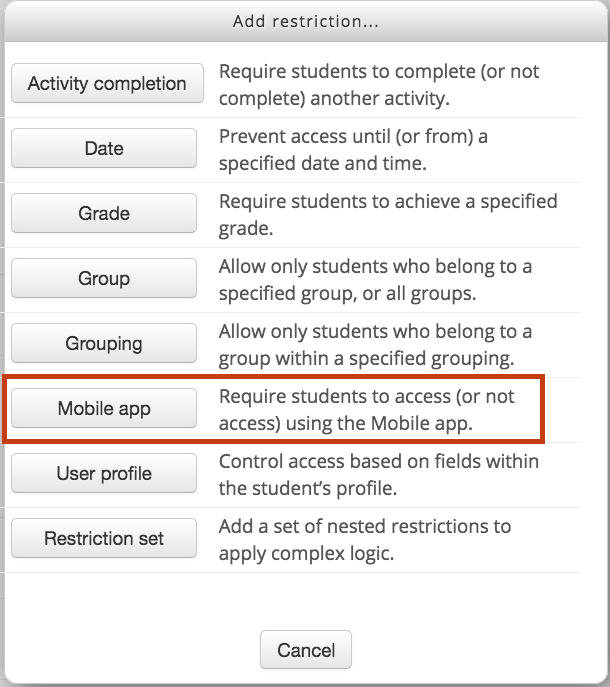The image size is (610, 687).
Task: Open the Grouping restriction
Action: coord(104,343)
